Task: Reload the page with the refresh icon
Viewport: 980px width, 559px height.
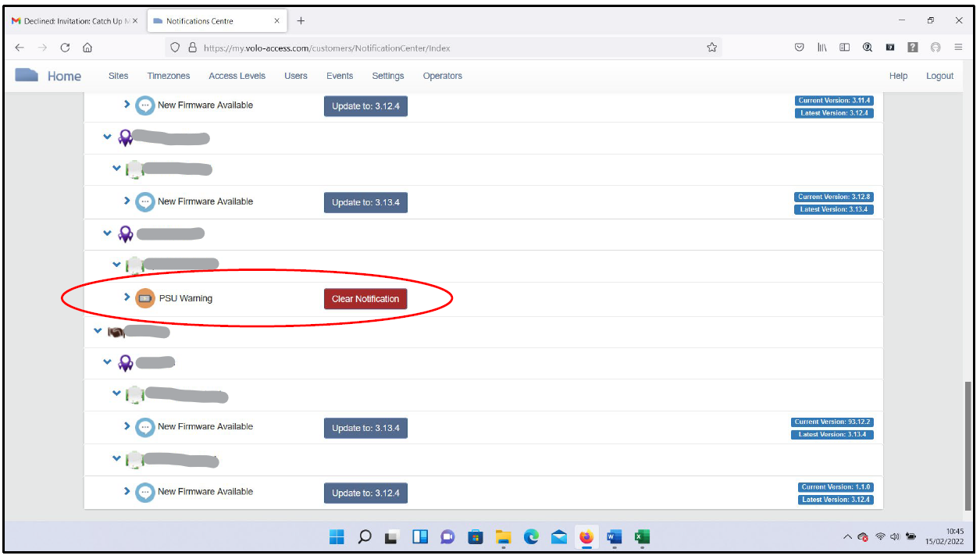Action: (66, 48)
